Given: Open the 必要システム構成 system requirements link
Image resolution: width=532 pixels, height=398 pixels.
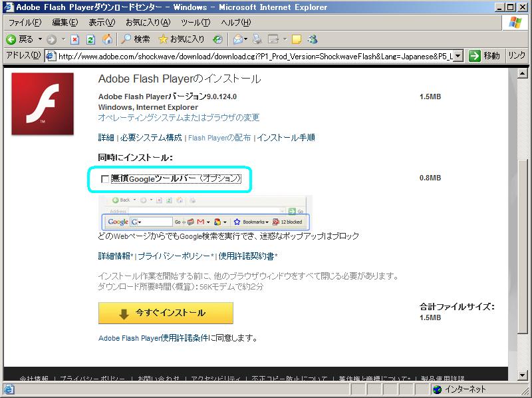Looking at the screenshot, I should tap(151, 138).
